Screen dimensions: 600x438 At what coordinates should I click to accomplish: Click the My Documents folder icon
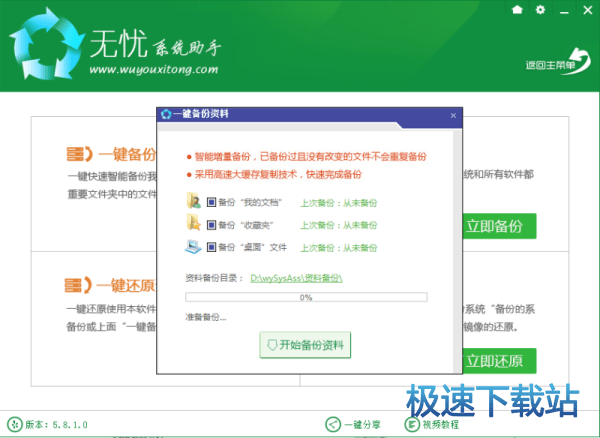pyautogui.click(x=194, y=200)
